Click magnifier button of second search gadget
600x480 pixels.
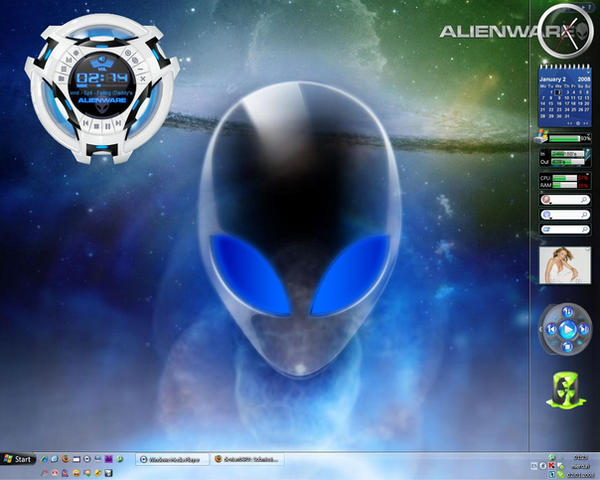pos(584,214)
